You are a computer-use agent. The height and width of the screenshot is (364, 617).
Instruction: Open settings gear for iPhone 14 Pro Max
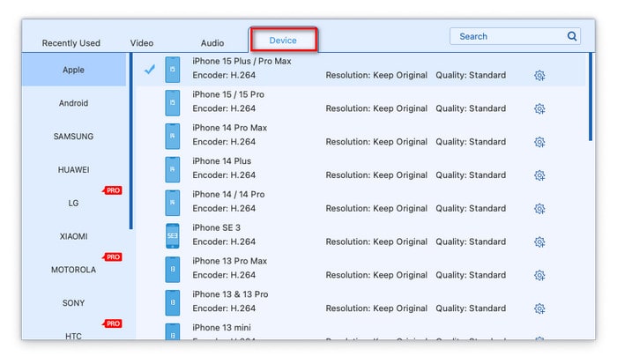[539, 142]
